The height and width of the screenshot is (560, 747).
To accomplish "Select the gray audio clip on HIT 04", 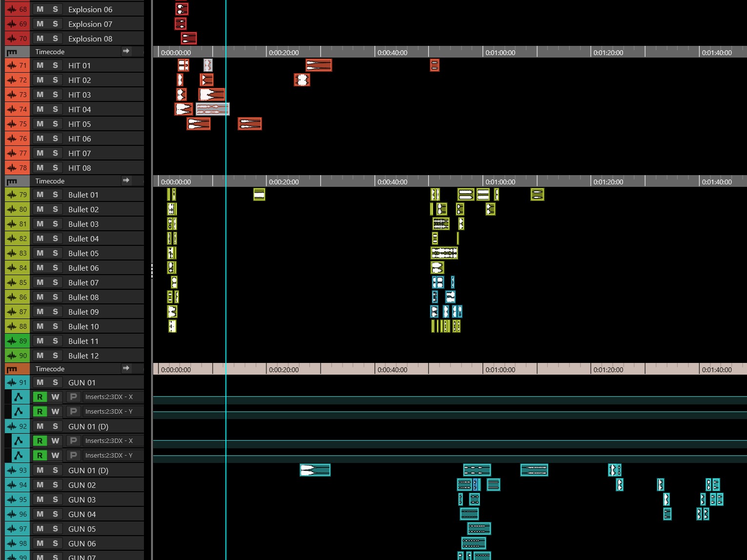I will pyautogui.click(x=212, y=109).
